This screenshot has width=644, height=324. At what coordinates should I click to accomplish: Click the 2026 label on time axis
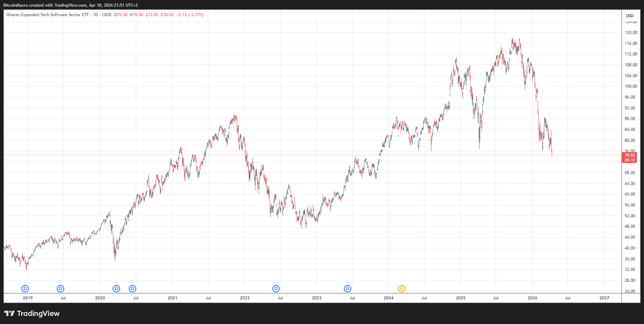pyautogui.click(x=532, y=297)
